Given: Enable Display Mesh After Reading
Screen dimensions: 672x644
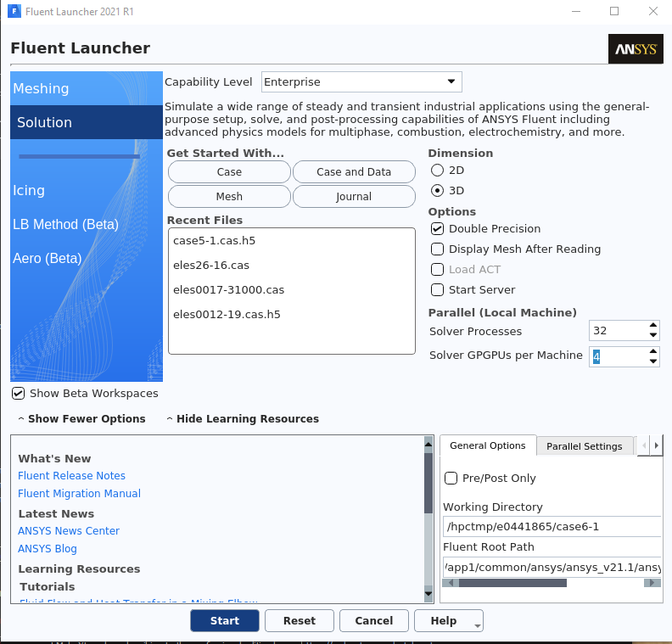Looking at the screenshot, I should tap(437, 249).
